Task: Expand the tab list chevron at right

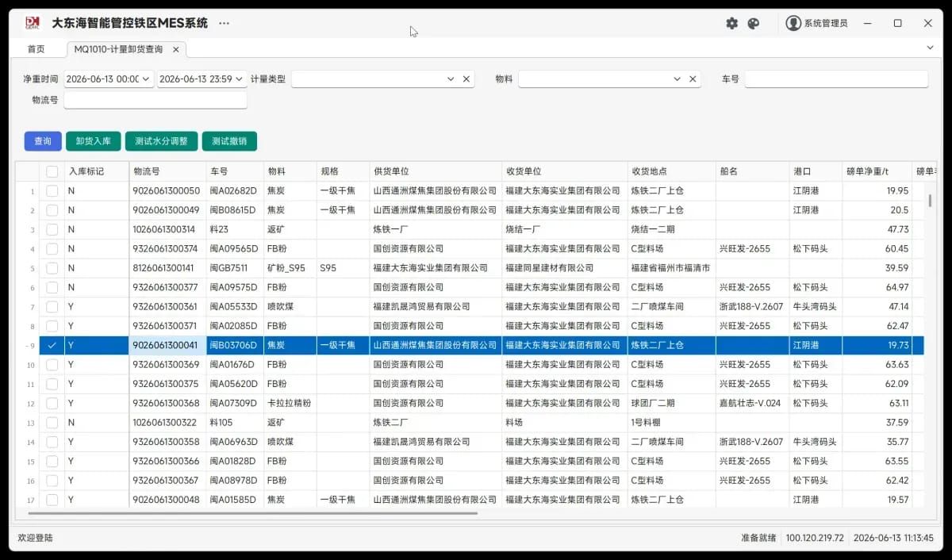Action: (930, 48)
